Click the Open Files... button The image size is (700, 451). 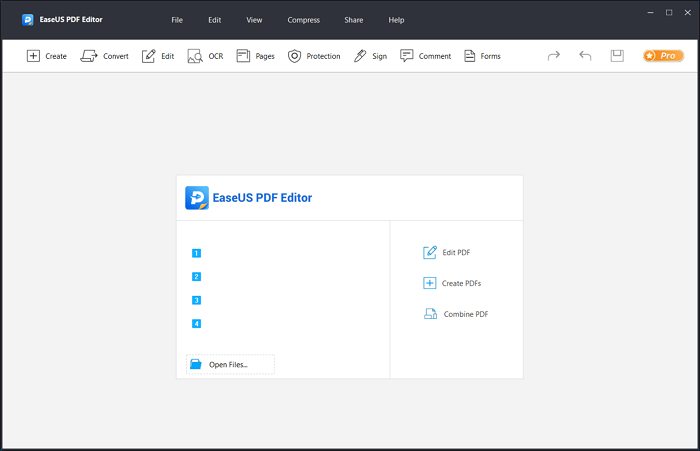(230, 364)
